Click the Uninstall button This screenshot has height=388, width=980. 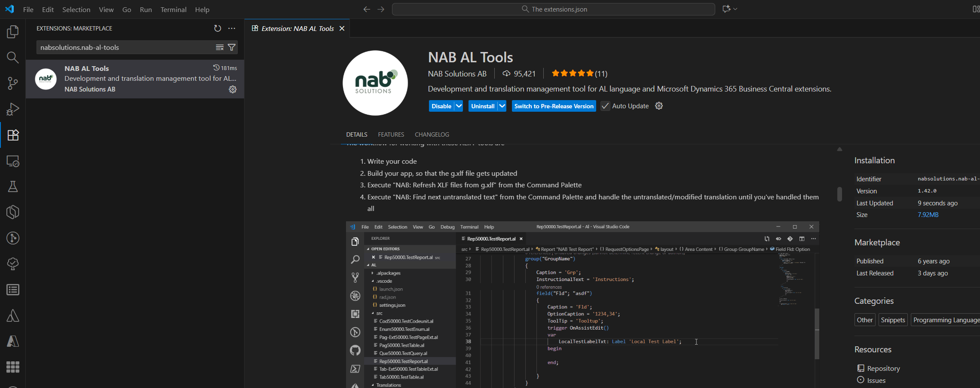(x=483, y=106)
